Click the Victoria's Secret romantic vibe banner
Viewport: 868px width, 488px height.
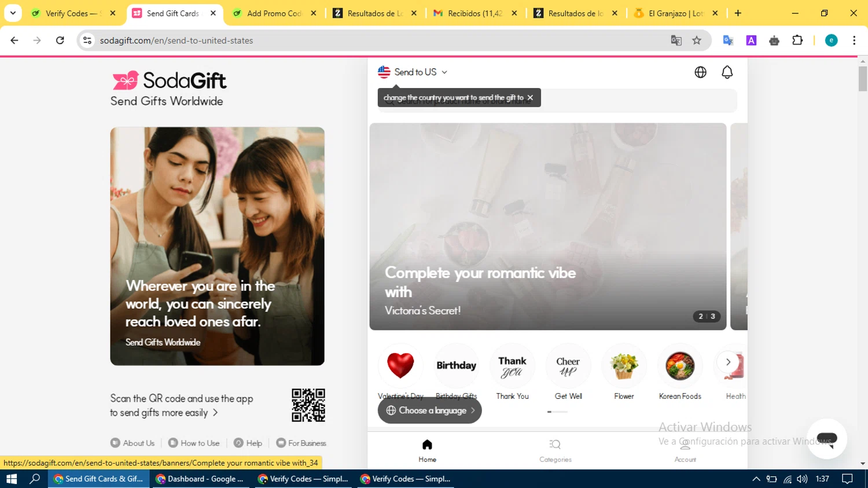pos(548,226)
